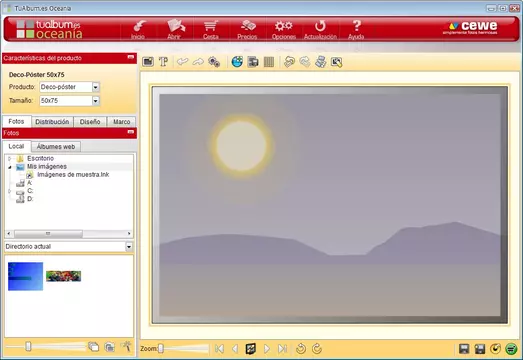The width and height of the screenshot is (523, 360).
Task: Rotate counterclockwise with bottom arrow icon
Action: coord(301,349)
